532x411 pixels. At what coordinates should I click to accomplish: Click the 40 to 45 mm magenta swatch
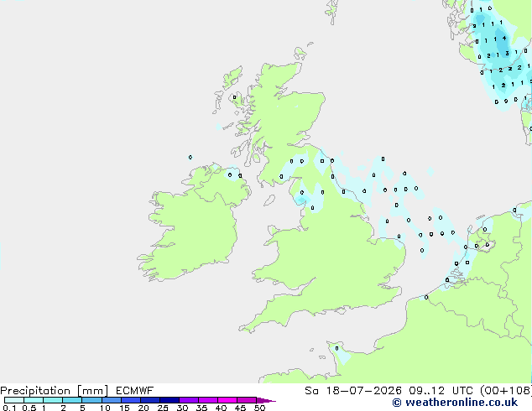[x=227, y=400]
